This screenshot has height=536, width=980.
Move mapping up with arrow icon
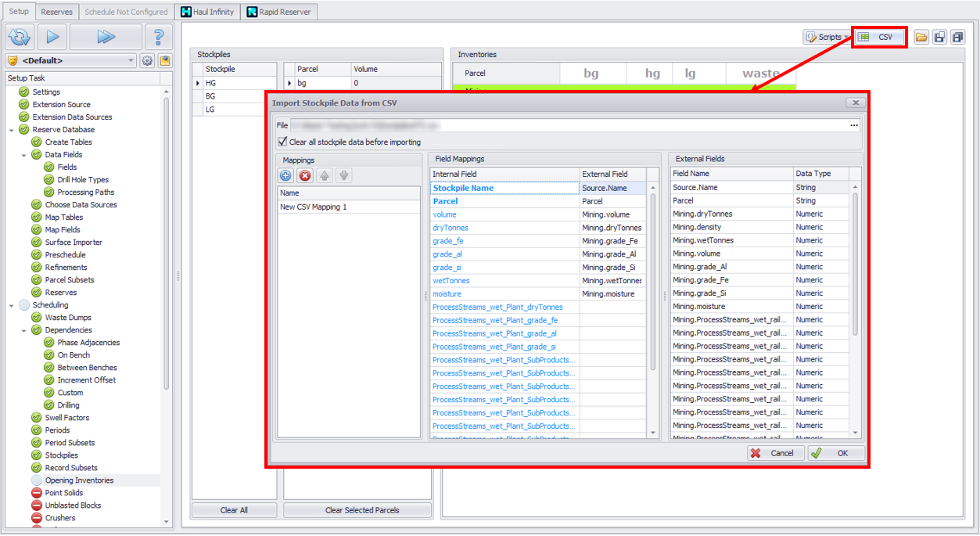(324, 176)
